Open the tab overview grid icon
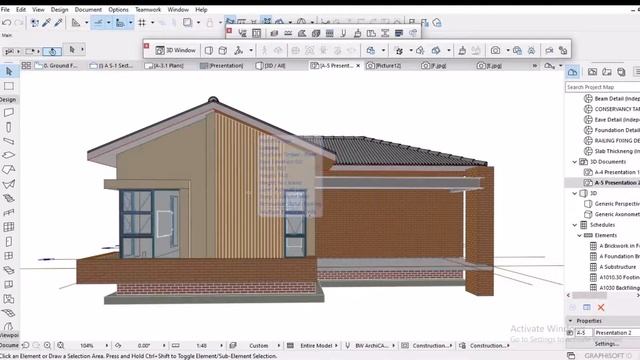This screenshot has width=640, height=360. tap(26, 65)
